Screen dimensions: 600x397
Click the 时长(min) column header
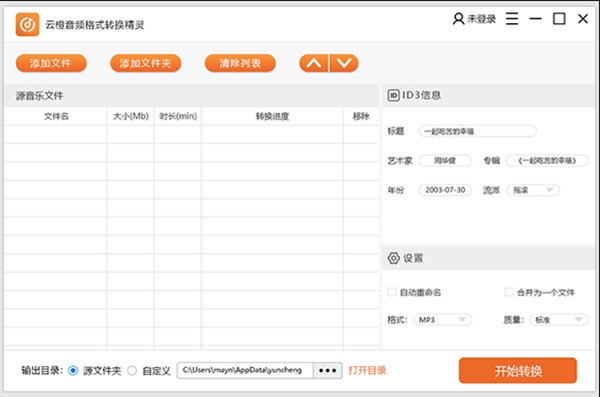[x=178, y=116]
